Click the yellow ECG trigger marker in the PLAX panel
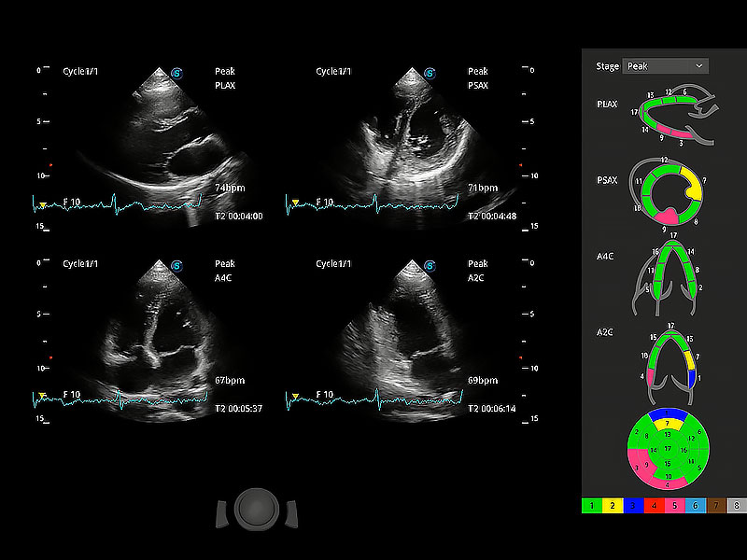Viewport: 747px width, 560px height. pyautogui.click(x=41, y=203)
